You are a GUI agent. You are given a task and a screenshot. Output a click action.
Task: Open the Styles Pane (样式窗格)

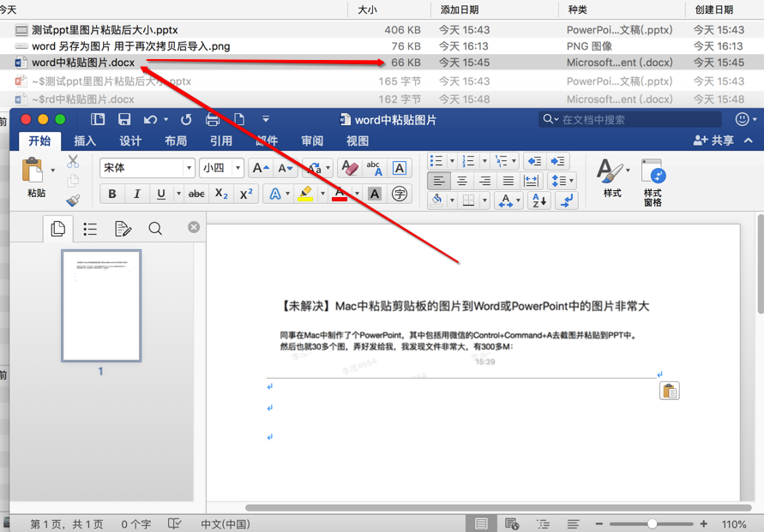[653, 182]
